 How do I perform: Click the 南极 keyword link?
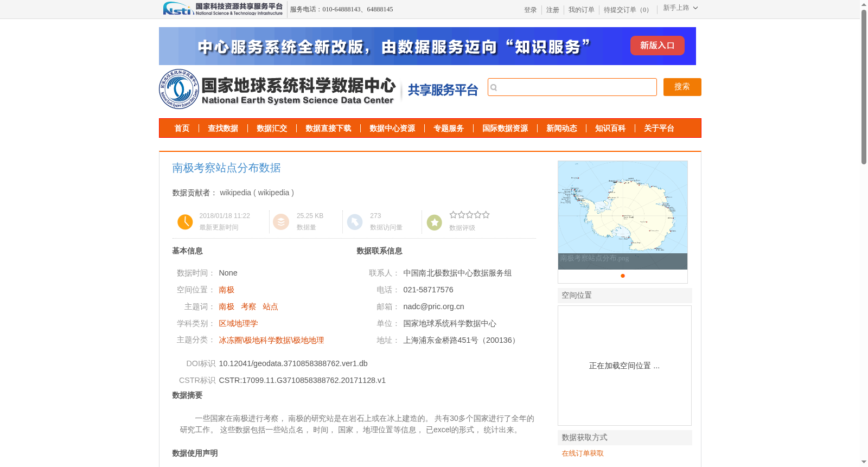tap(227, 306)
